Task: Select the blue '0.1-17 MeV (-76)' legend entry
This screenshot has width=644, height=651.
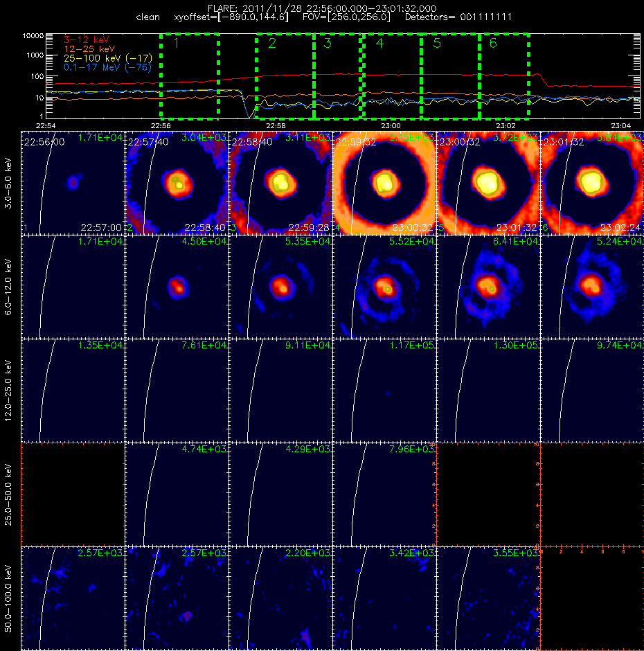Action: (x=107, y=67)
